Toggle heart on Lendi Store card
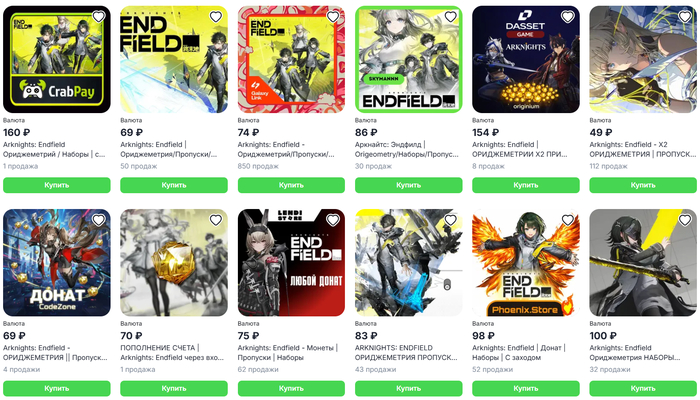 pyautogui.click(x=333, y=220)
